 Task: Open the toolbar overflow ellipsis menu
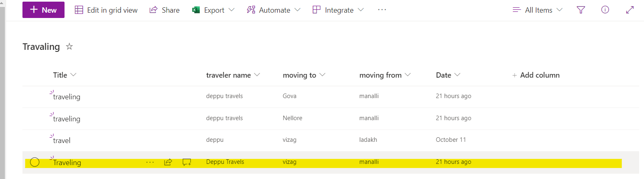pos(382,10)
